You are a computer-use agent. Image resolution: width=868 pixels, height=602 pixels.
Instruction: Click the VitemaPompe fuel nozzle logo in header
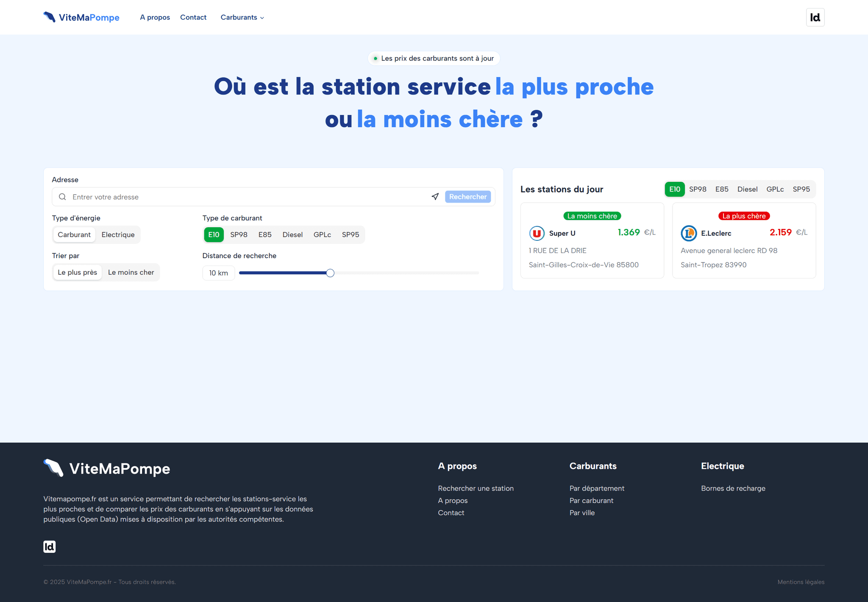[x=50, y=17]
